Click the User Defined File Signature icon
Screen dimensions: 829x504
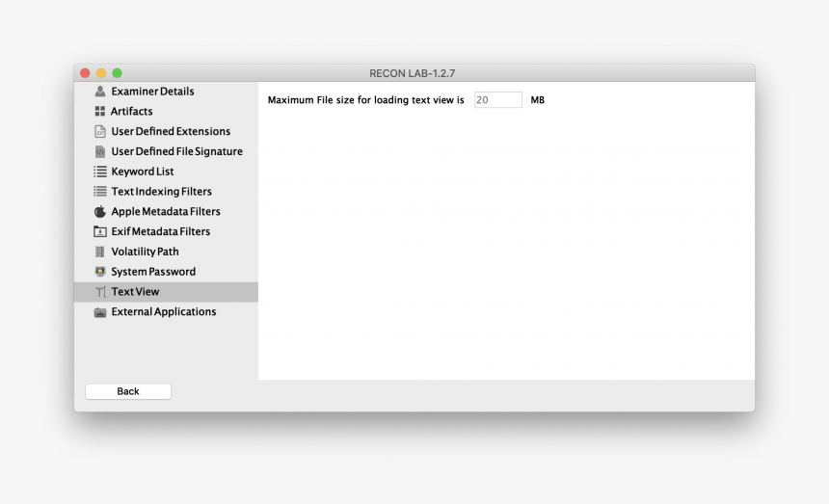100,151
